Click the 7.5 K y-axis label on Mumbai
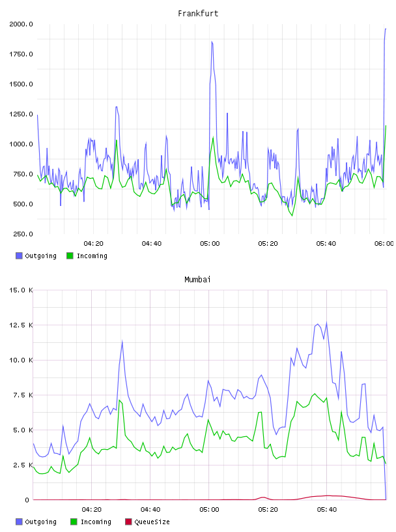Screen dimensions: 396x532 (x=23, y=395)
